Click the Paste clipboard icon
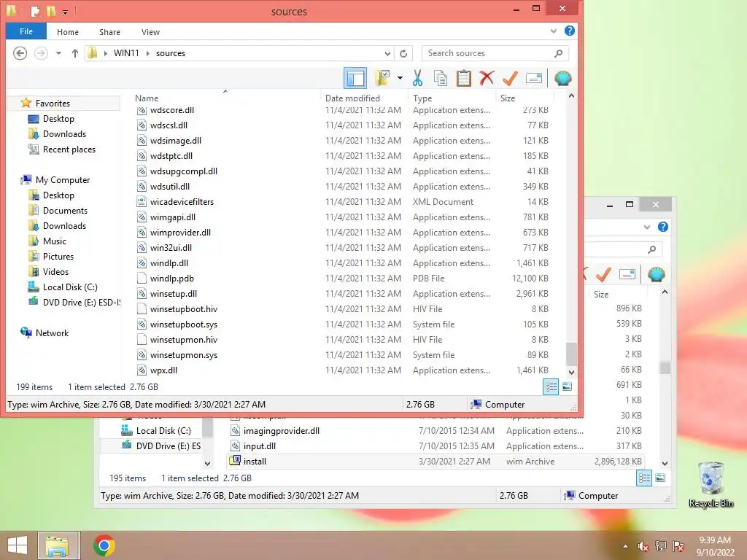 tap(463, 78)
